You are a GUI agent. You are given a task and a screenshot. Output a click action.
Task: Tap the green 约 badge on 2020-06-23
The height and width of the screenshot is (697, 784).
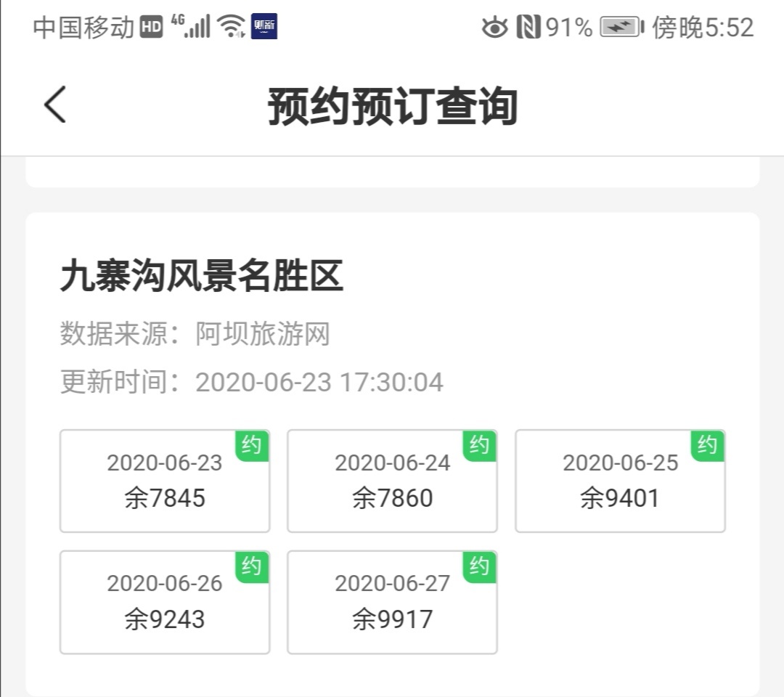tap(251, 445)
